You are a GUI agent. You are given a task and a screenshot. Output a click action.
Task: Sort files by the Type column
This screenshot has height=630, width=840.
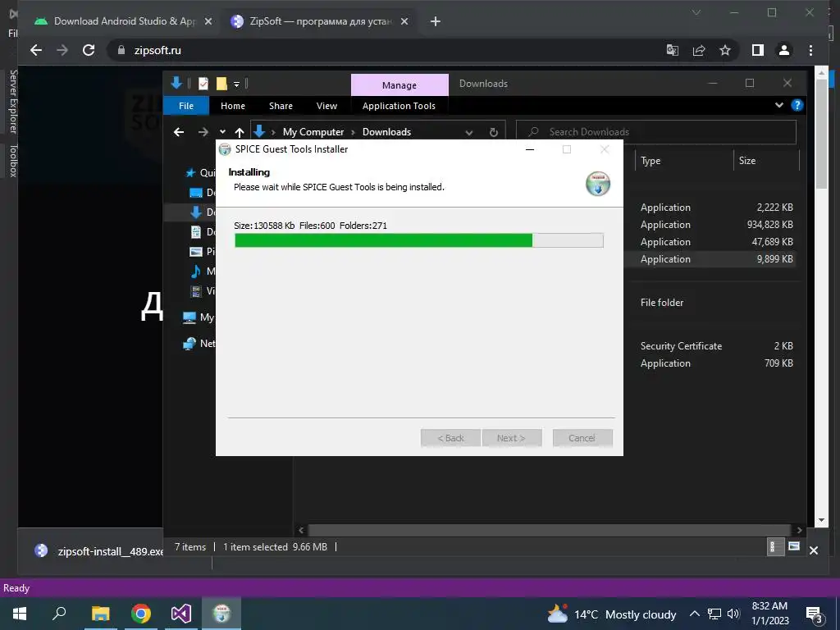684,161
